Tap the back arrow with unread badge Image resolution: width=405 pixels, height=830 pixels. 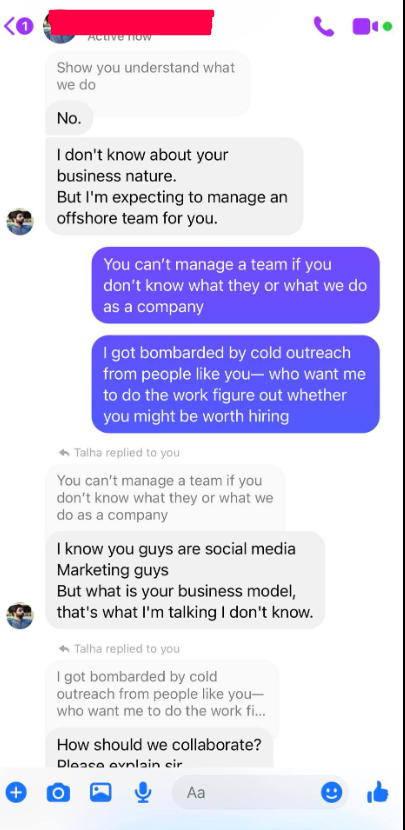point(19,25)
